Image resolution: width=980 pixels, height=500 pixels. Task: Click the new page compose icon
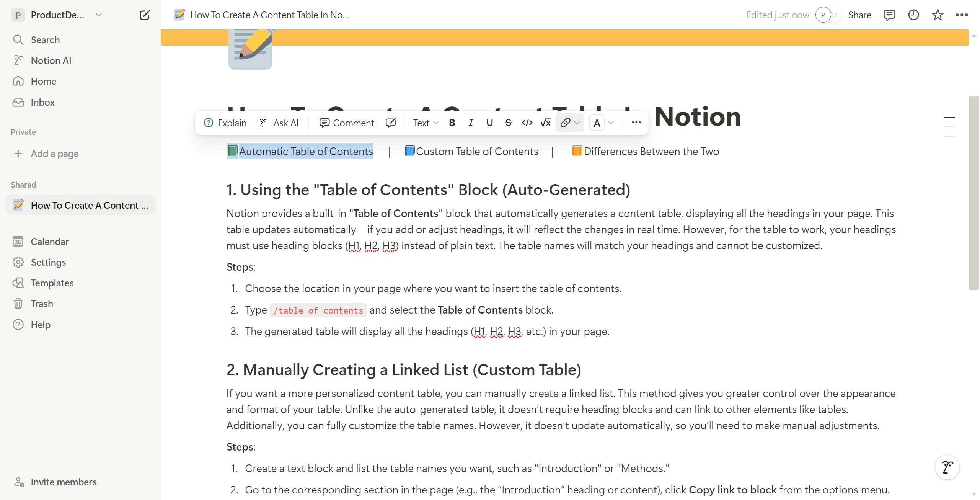click(145, 15)
